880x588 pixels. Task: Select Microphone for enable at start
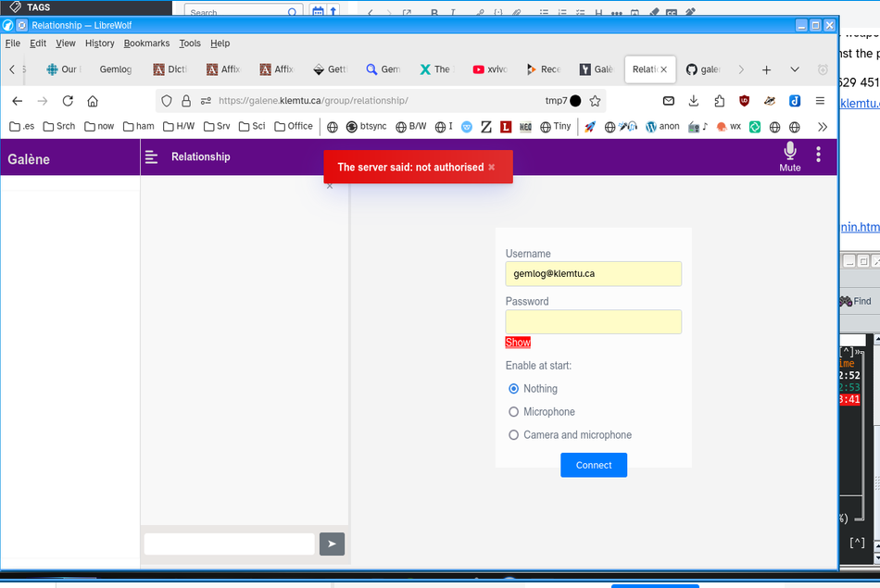point(513,412)
